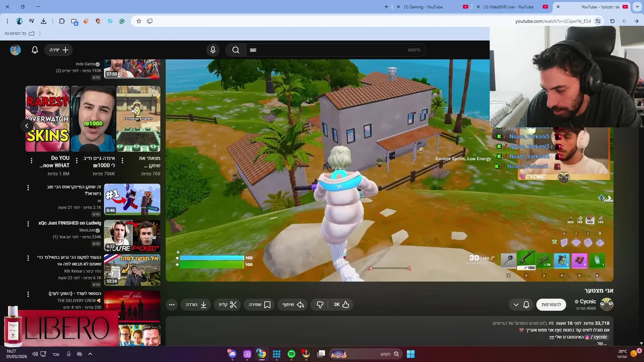The height and width of the screenshot is (362, 644).
Task: Open media control icon in Chrome toolbar
Action: pyautogui.click(x=31, y=21)
